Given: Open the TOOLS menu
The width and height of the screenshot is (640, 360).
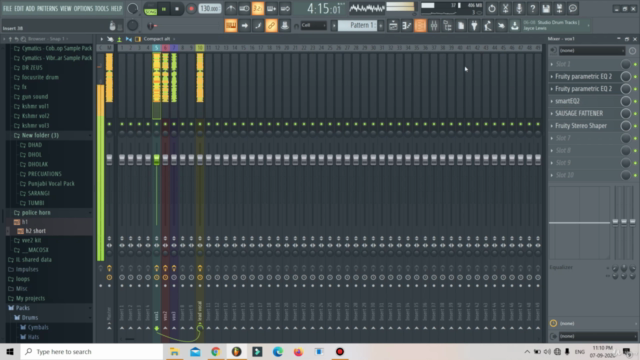Looking at the screenshot, I should pyautogui.click(x=102, y=9).
